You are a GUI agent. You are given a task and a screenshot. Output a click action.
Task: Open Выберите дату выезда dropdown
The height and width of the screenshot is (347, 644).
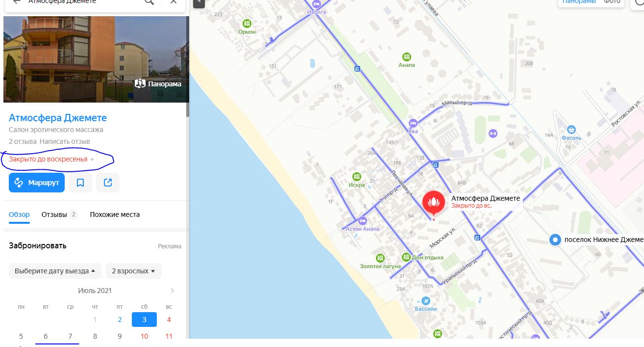click(x=55, y=271)
